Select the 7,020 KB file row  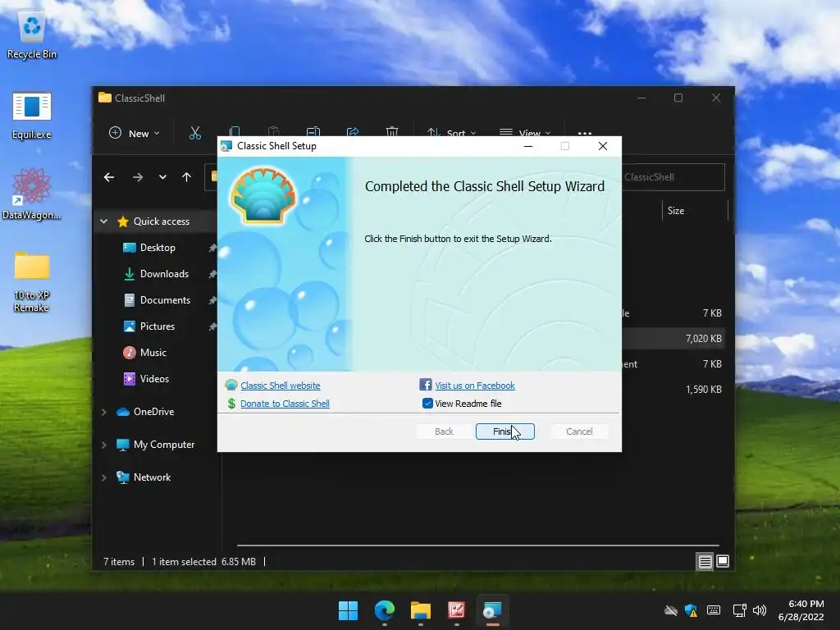(674, 339)
